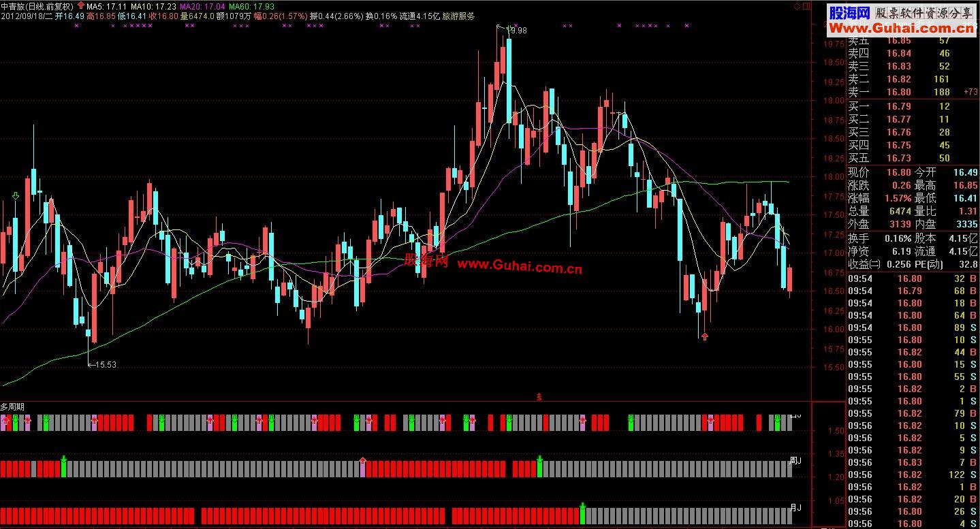
Task: Select the 09:56 16.83 7 B trade row
Action: point(913,462)
